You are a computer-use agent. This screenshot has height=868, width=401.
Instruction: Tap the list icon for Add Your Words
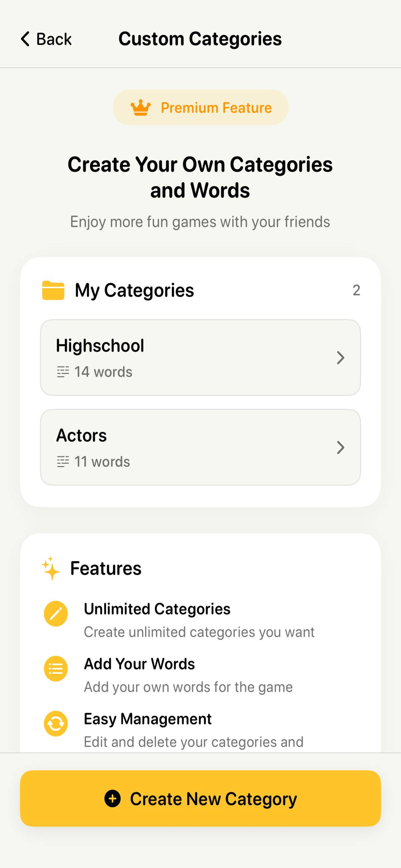[56, 668]
